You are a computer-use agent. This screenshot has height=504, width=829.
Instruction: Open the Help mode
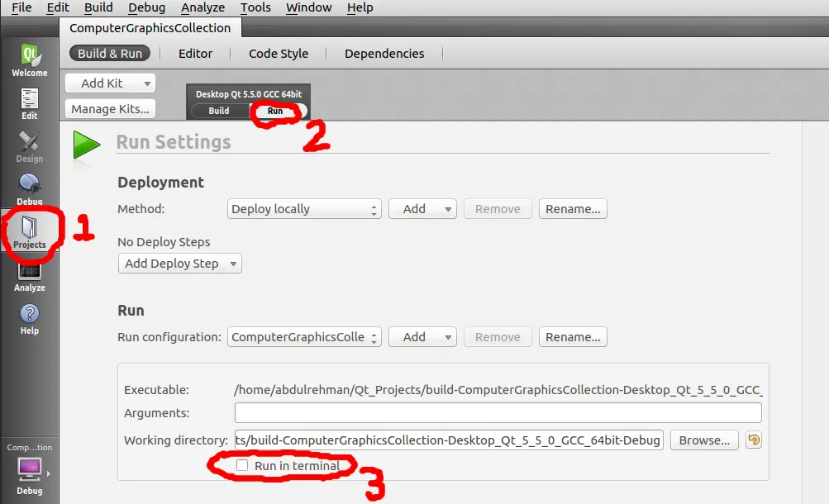click(30, 319)
